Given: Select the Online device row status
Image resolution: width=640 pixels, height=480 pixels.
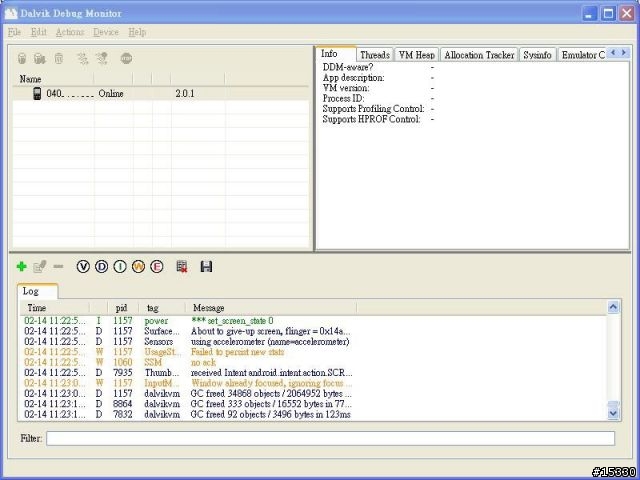Looking at the screenshot, I should point(111,93).
